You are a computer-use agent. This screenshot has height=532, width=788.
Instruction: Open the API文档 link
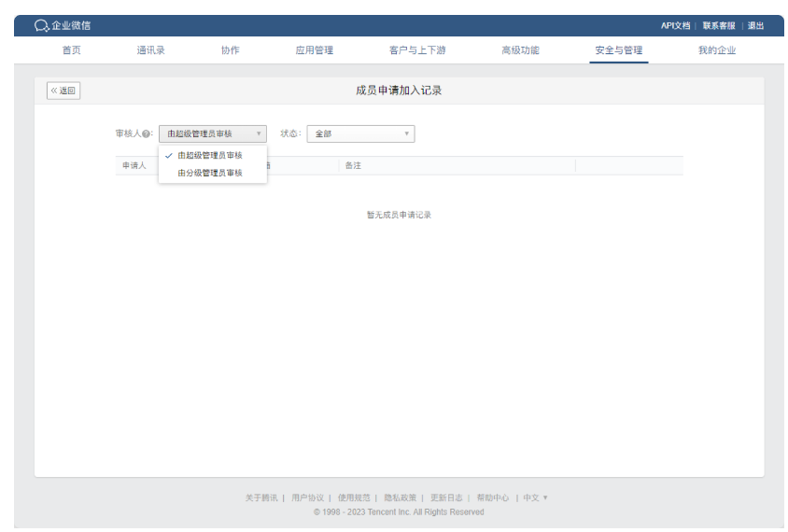[675, 26]
